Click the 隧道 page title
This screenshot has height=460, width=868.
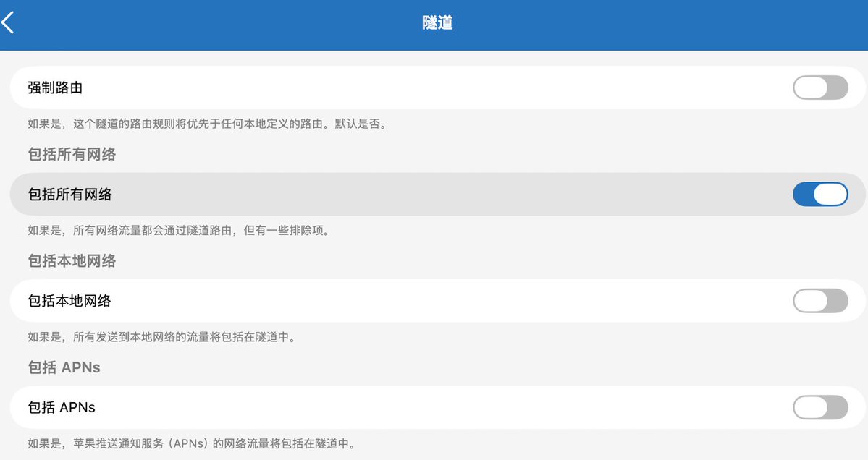click(437, 22)
